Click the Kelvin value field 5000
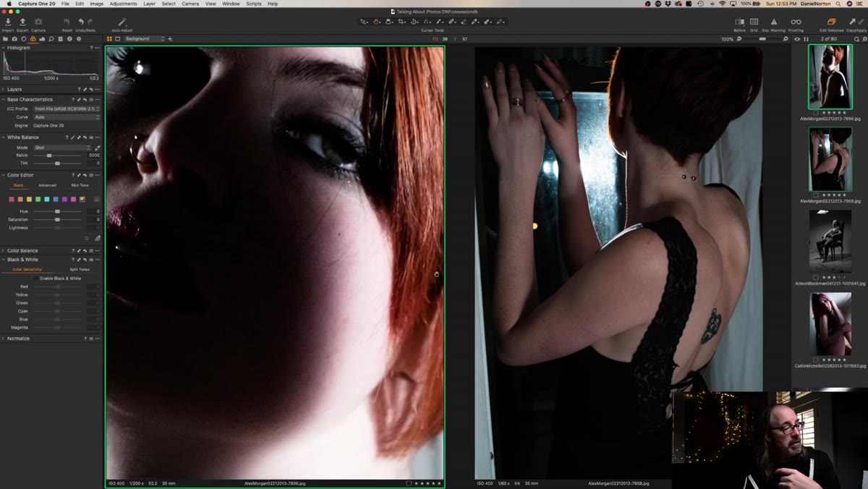This screenshot has width=868, height=489. tap(93, 156)
